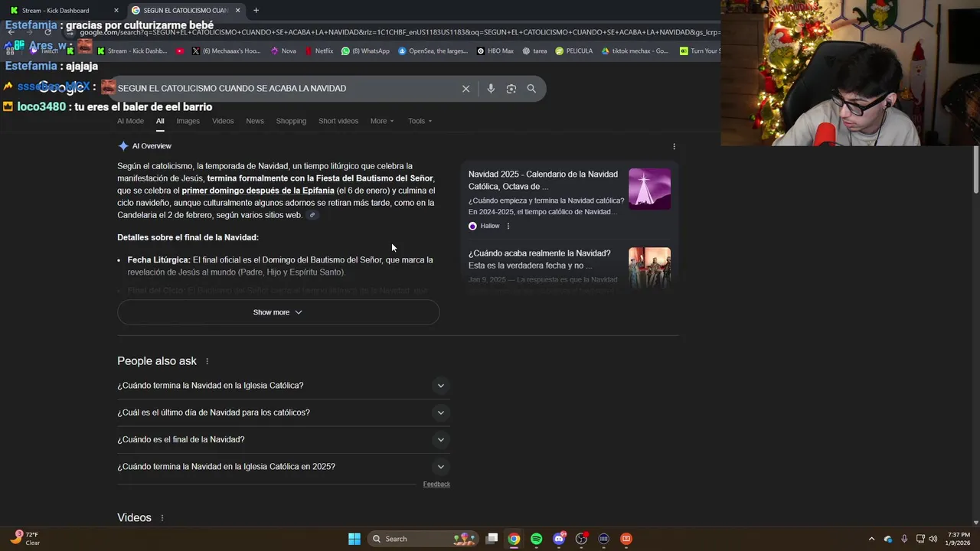
Task: Open the '¿Cuándo acaba realmente la Navidad?' thumbnail
Action: click(x=649, y=267)
